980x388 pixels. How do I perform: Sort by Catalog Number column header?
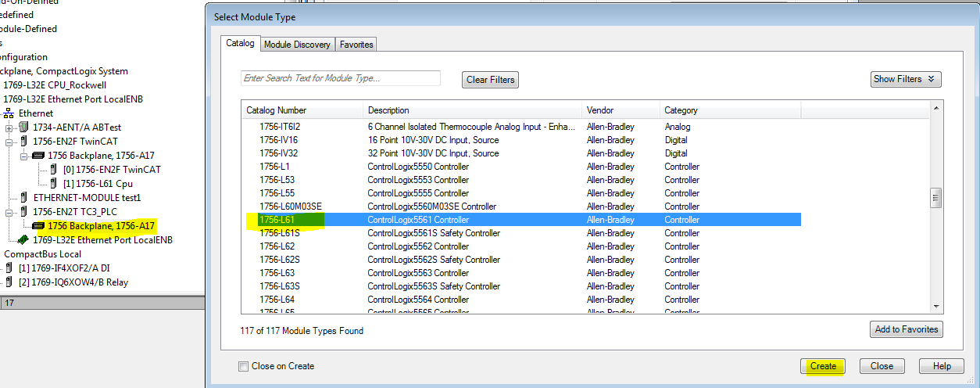pos(302,110)
